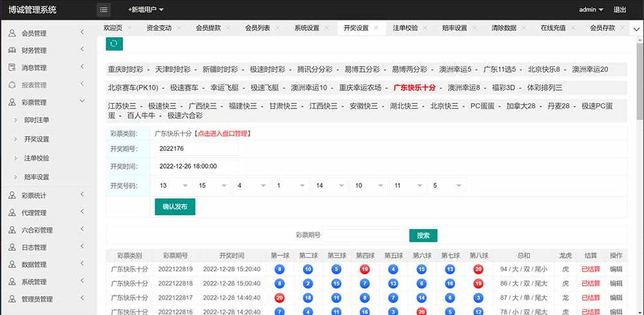Close the 清除数据 tab

click(524, 28)
